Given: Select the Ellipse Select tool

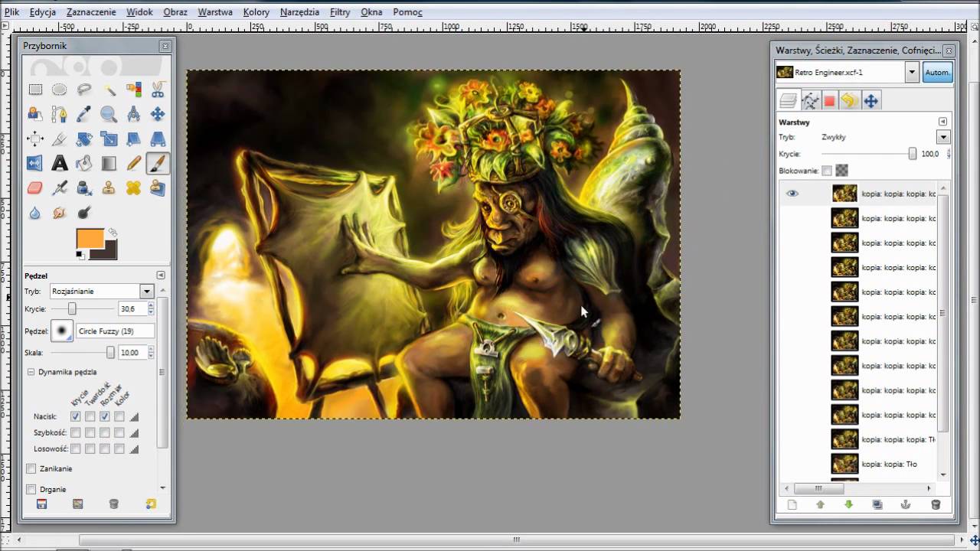Looking at the screenshot, I should pyautogui.click(x=60, y=90).
